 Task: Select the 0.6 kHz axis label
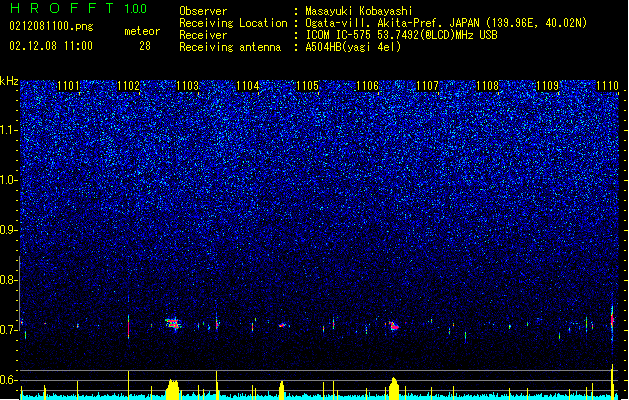pos(9,380)
